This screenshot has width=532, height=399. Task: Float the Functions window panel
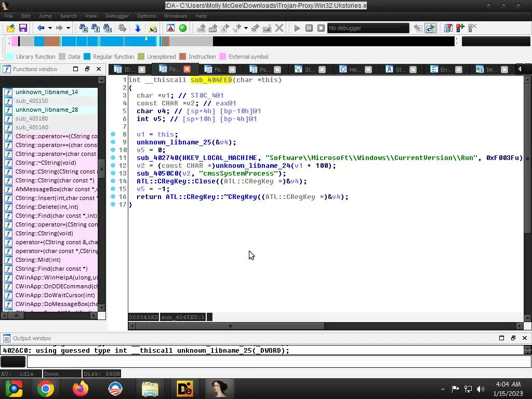click(x=87, y=69)
